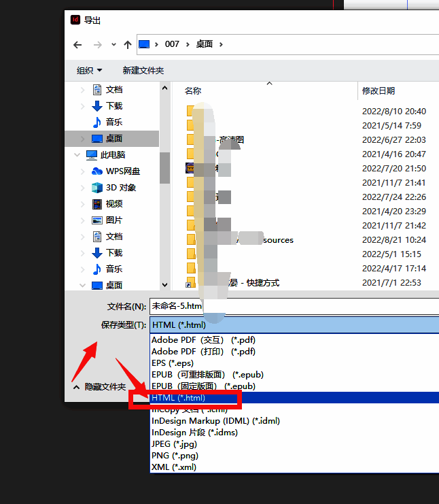Image resolution: width=439 pixels, height=504 pixels.
Task: Click the 新建文件夹 button
Action: tap(143, 71)
